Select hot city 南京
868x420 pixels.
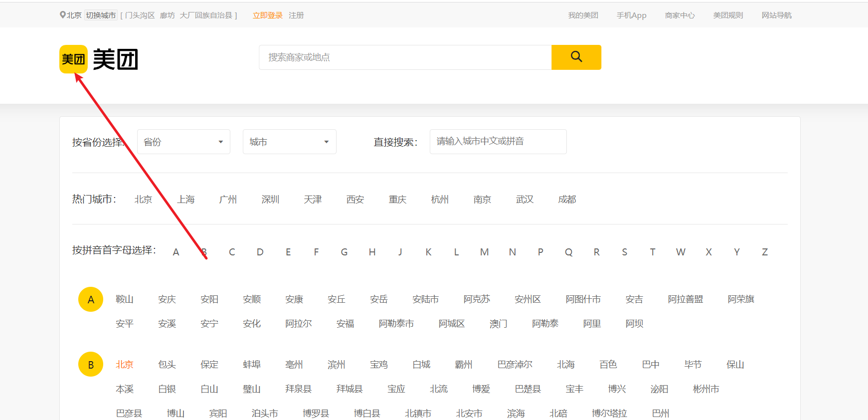[483, 200]
